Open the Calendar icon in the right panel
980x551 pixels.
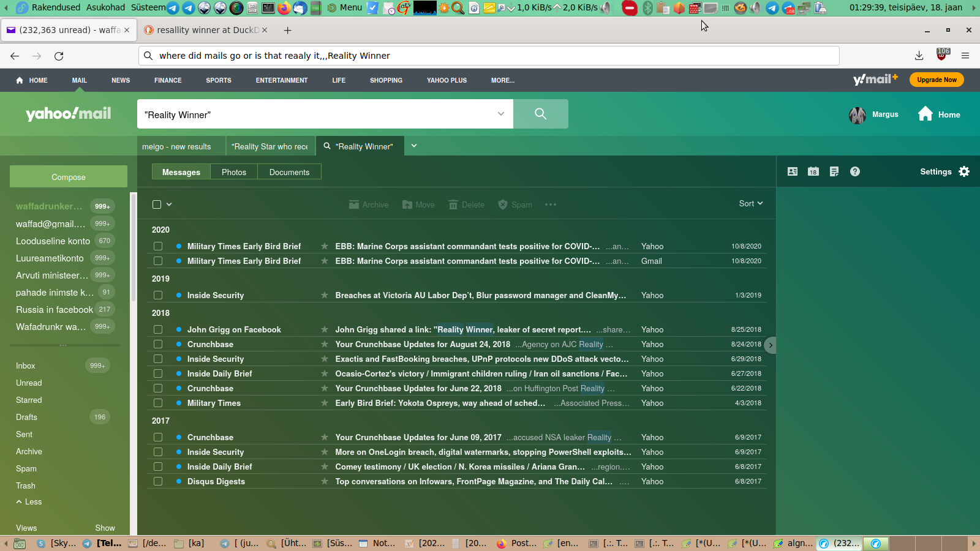pos(813,171)
